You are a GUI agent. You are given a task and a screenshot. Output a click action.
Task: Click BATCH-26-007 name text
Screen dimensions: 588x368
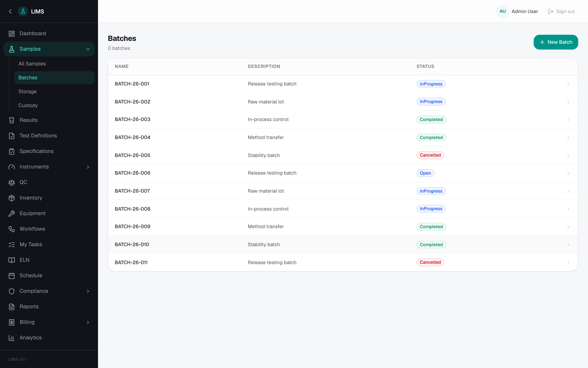132,191
